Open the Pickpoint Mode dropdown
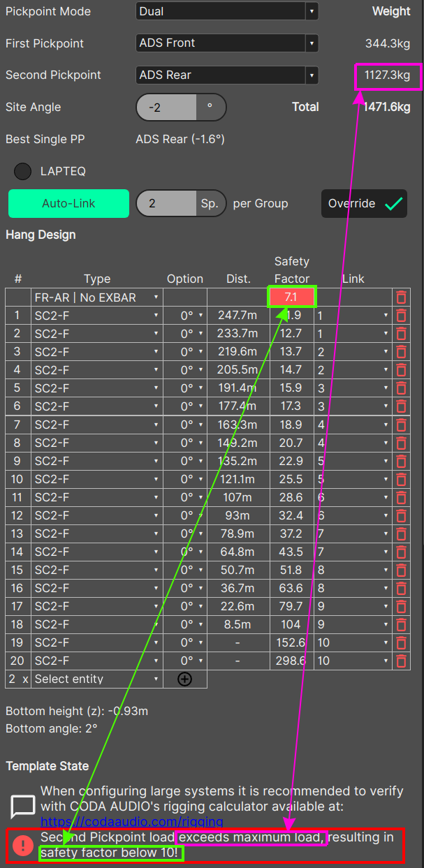Viewport: 424px width, 868px height. pos(227,12)
